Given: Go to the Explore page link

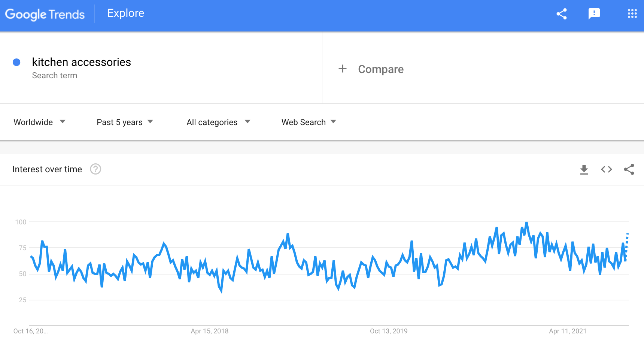Looking at the screenshot, I should coord(126,13).
